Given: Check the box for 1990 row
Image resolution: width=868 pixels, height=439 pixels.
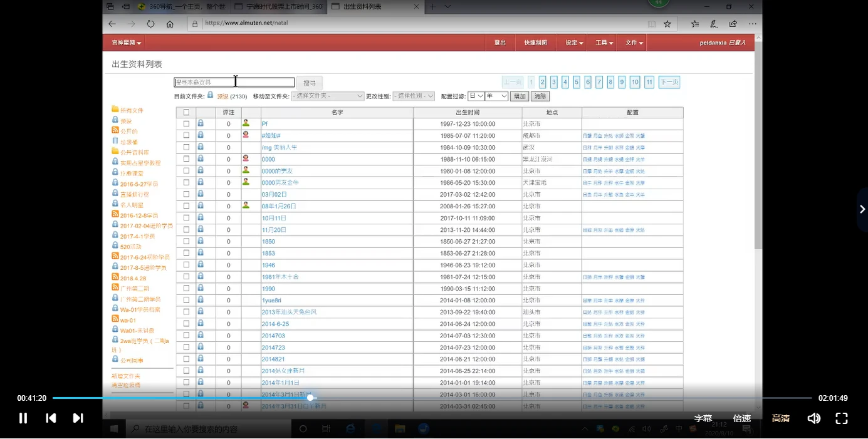Looking at the screenshot, I should coord(186,289).
